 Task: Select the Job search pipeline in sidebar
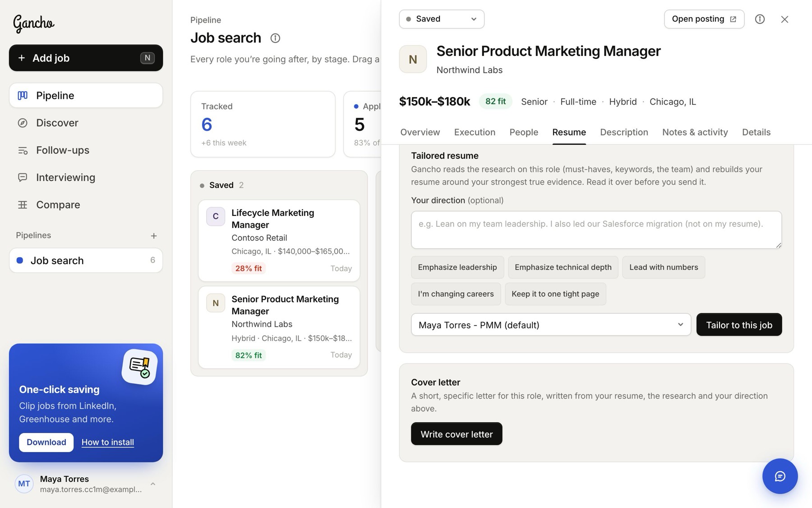click(86, 261)
